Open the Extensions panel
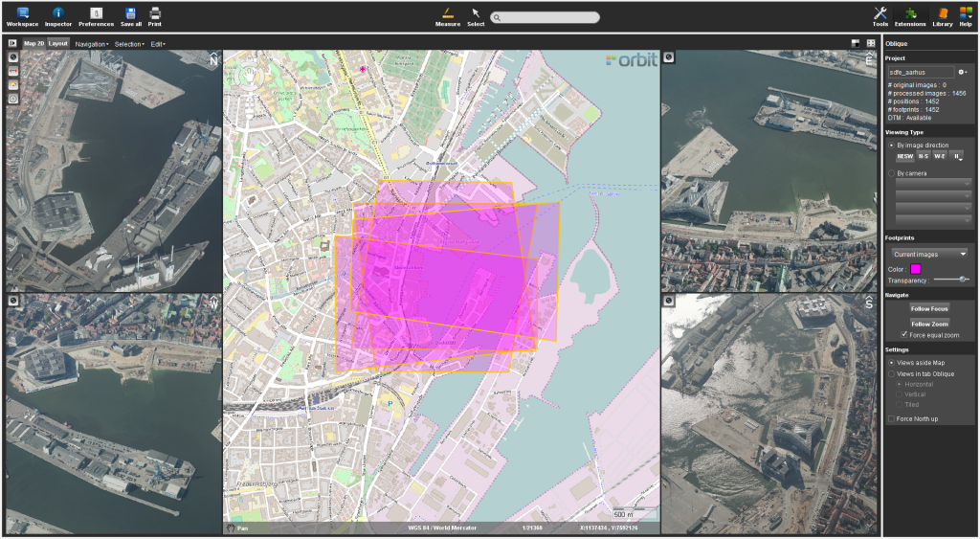 point(909,15)
